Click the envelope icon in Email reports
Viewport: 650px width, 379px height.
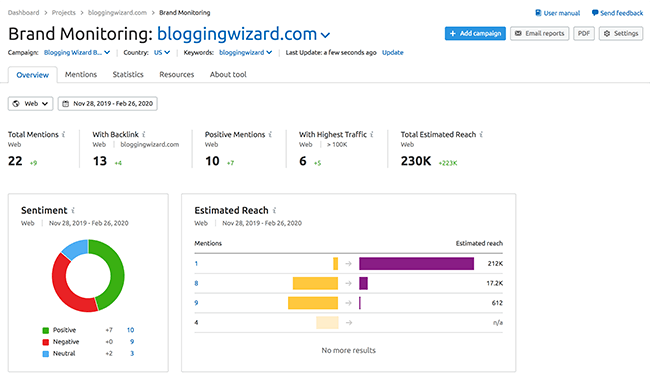click(518, 34)
